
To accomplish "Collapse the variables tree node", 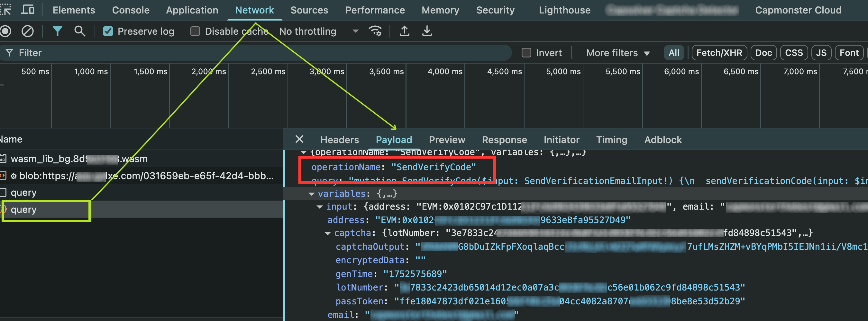I will [x=312, y=194].
